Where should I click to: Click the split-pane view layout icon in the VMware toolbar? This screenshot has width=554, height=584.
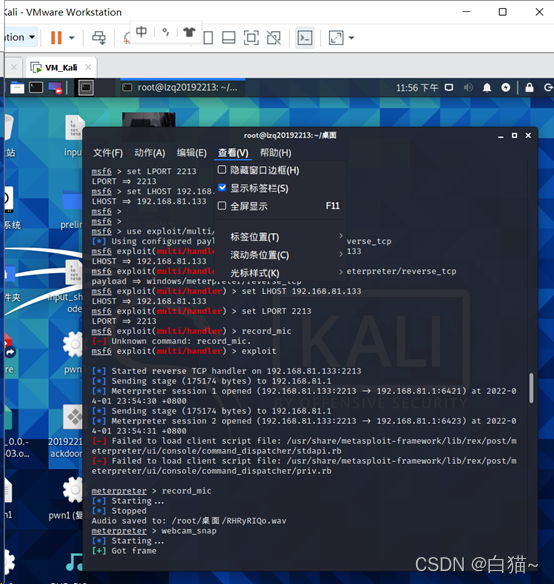pos(229,38)
